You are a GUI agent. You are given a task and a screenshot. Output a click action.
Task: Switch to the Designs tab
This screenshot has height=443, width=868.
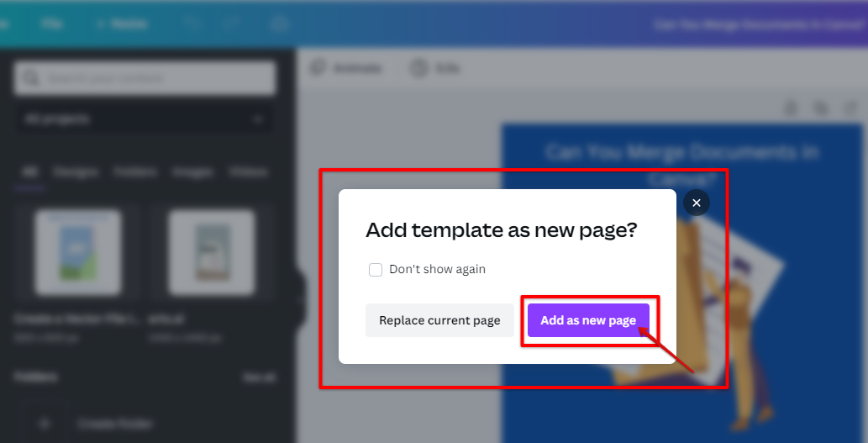coord(76,172)
